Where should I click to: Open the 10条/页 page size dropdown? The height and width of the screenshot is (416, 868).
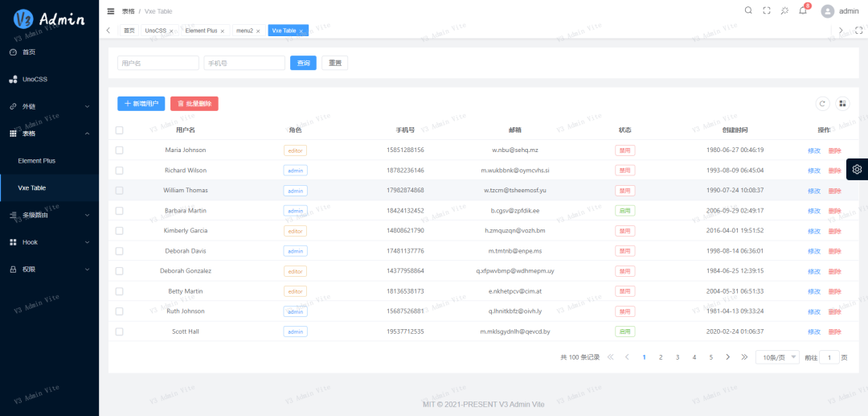(777, 357)
